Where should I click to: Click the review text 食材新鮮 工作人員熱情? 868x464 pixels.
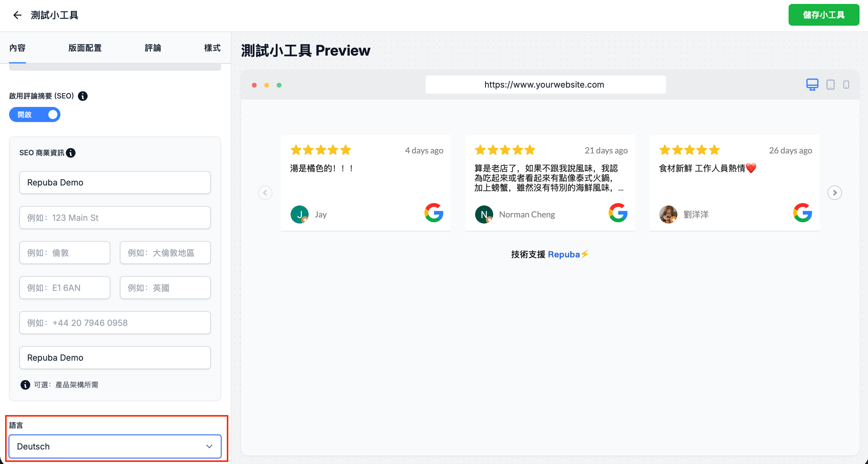coord(708,168)
